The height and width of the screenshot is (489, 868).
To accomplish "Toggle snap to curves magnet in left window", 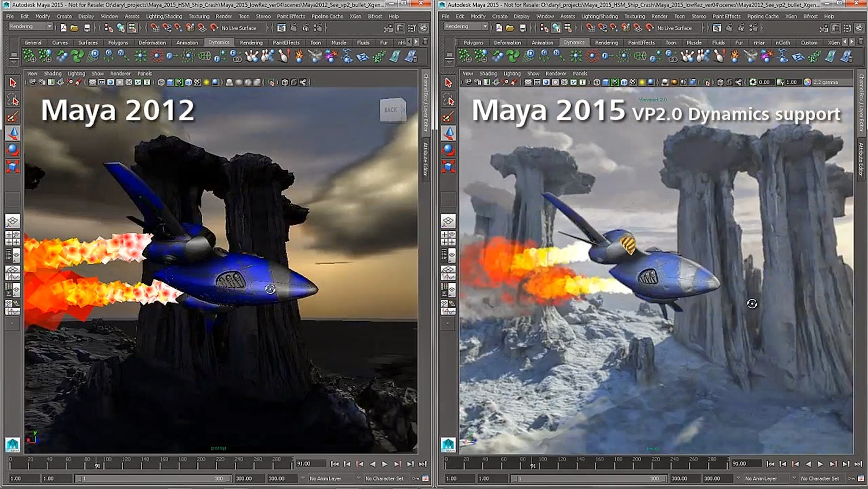I will pos(167,28).
